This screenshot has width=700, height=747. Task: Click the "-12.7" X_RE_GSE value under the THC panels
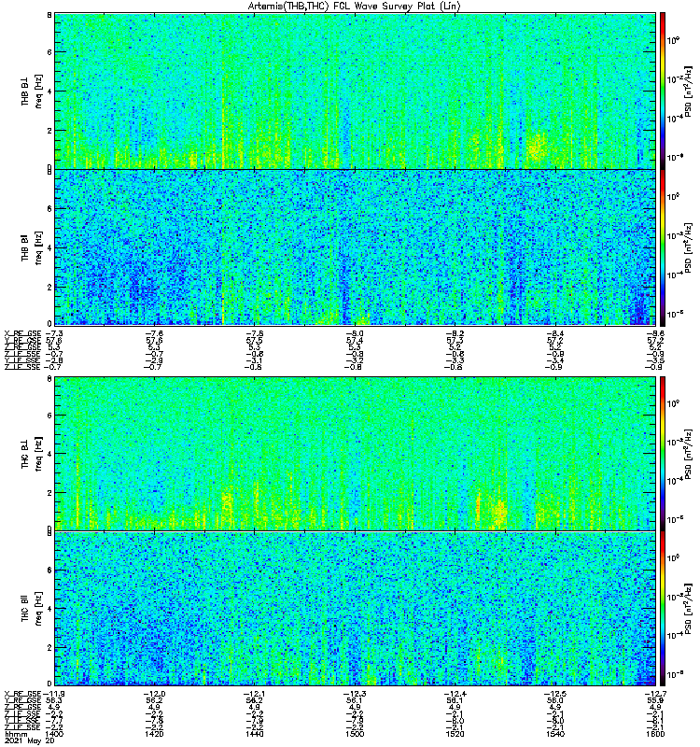coord(655,694)
